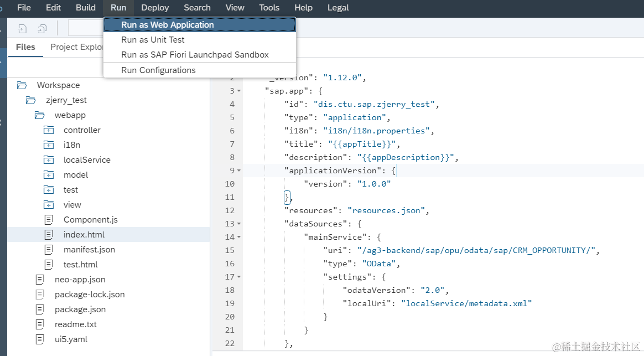Click the second toolbar document icon
The height and width of the screenshot is (356, 644).
pos(42,29)
